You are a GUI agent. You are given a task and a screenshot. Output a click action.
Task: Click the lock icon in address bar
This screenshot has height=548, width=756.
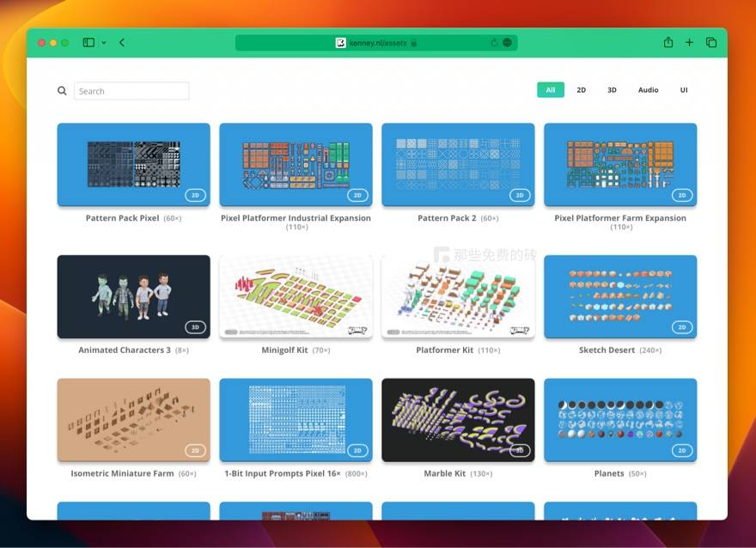pos(414,43)
